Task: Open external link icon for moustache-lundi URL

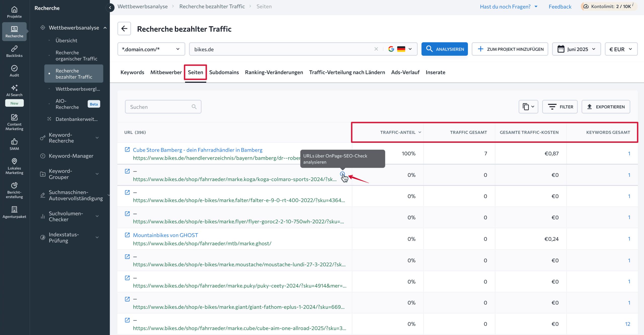Action: (127, 256)
